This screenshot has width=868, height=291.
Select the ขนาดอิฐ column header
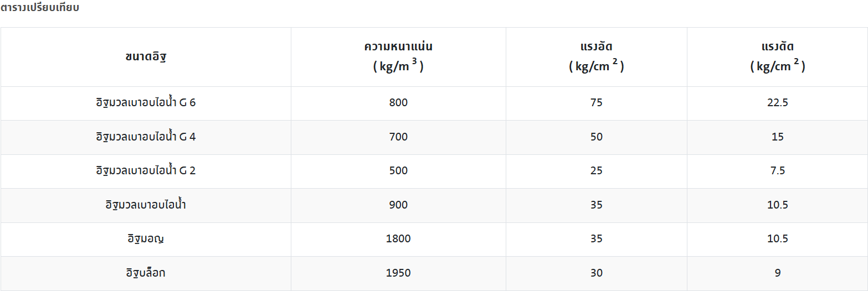point(146,56)
